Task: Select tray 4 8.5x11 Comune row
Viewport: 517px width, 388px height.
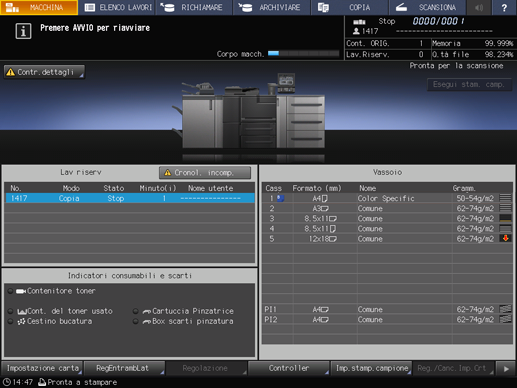Action: tap(387, 229)
